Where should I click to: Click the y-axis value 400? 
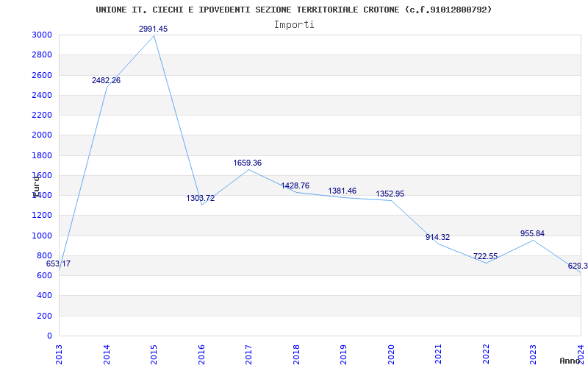[x=46, y=296]
